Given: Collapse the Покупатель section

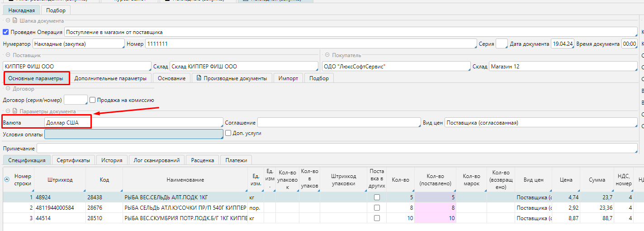Looking at the screenshot, I should point(327,55).
